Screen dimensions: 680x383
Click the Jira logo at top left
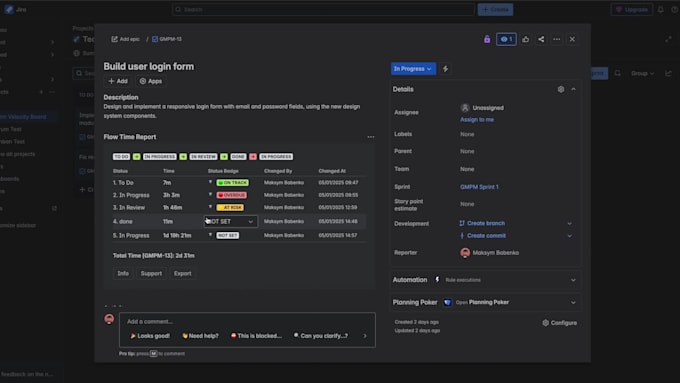click(x=15, y=10)
